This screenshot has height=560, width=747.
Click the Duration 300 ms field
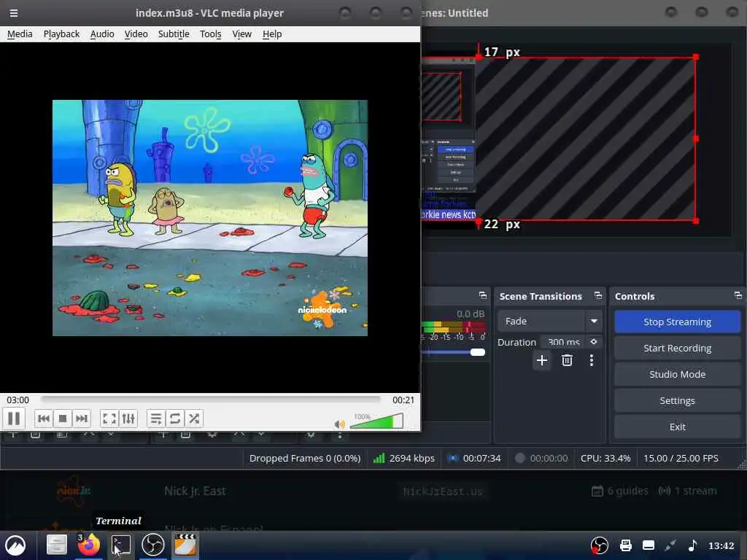[563, 342]
